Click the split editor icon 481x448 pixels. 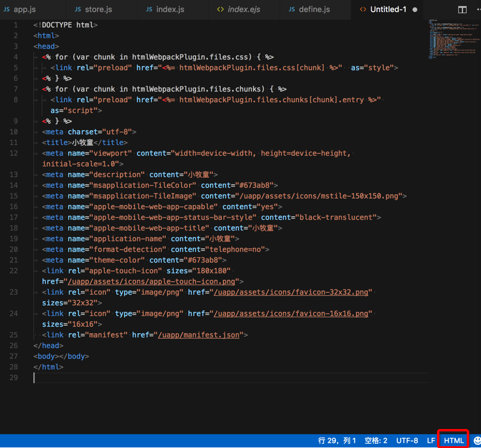(463, 10)
